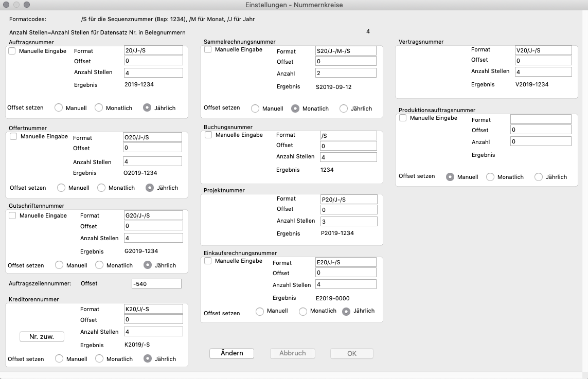Click the OK button

coord(351,353)
